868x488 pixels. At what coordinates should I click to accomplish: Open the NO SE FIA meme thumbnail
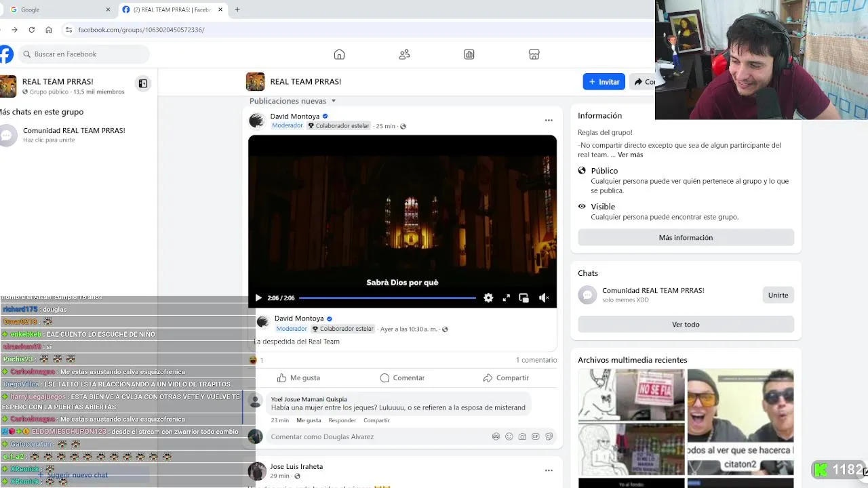631,421
